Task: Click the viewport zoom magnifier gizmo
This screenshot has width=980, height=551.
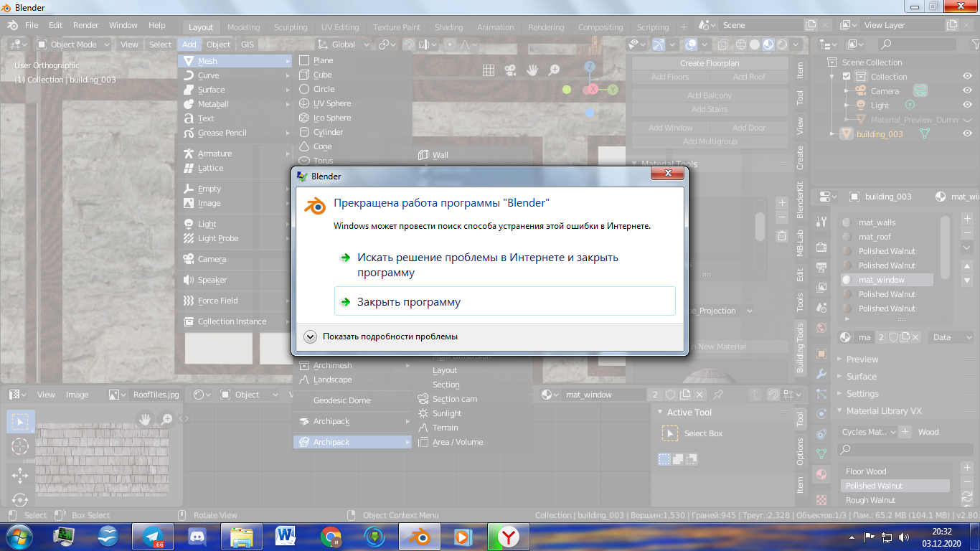Action: (x=554, y=70)
